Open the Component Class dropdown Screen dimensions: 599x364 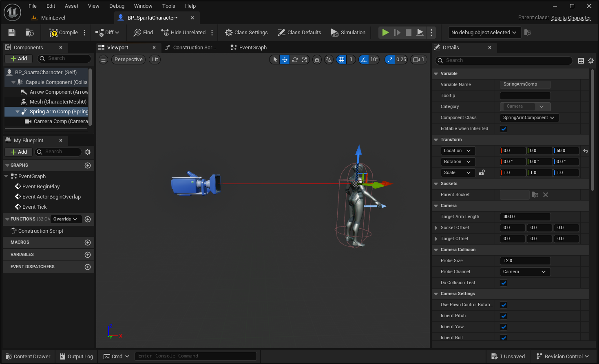tap(529, 118)
